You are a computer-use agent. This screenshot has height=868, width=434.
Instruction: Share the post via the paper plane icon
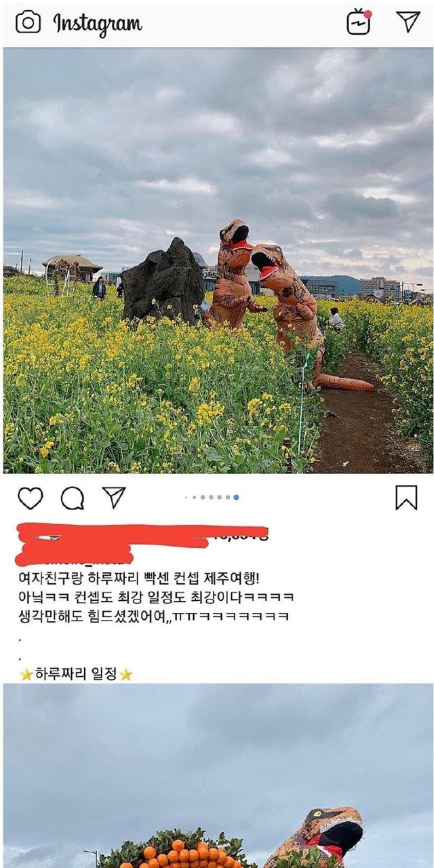[x=114, y=498]
